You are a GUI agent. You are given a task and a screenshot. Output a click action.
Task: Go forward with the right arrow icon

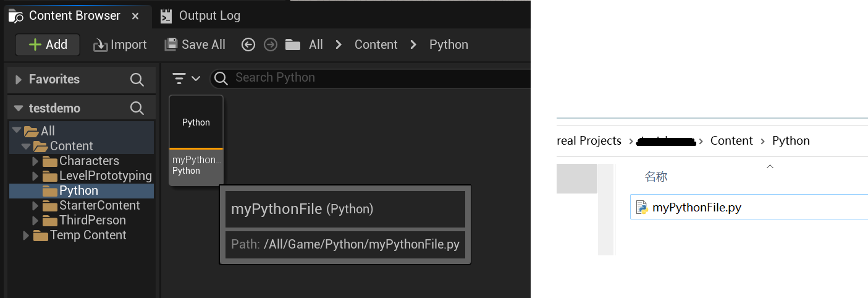point(270,45)
